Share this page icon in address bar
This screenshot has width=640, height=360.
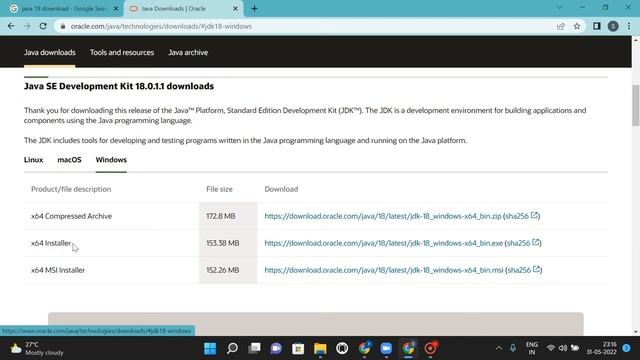point(561,26)
